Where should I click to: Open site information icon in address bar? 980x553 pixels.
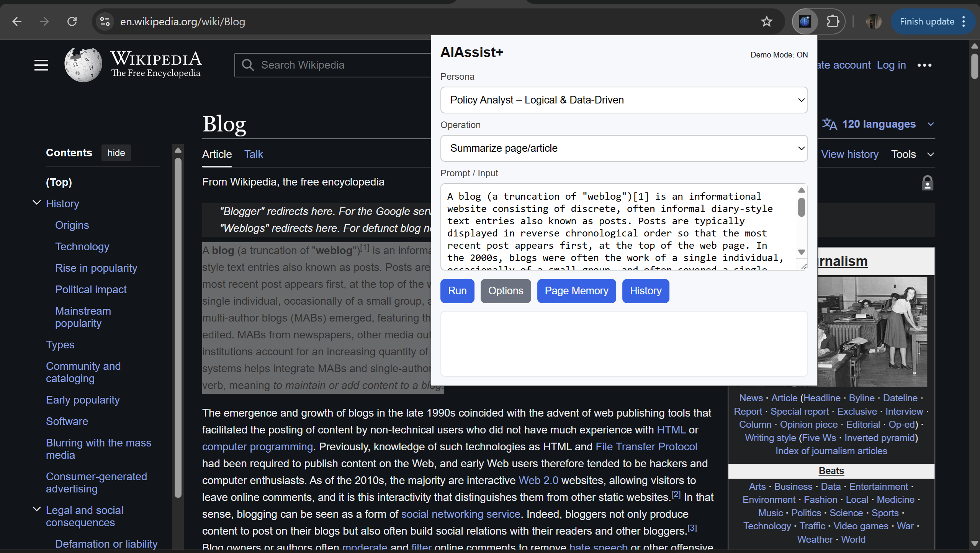pyautogui.click(x=105, y=21)
